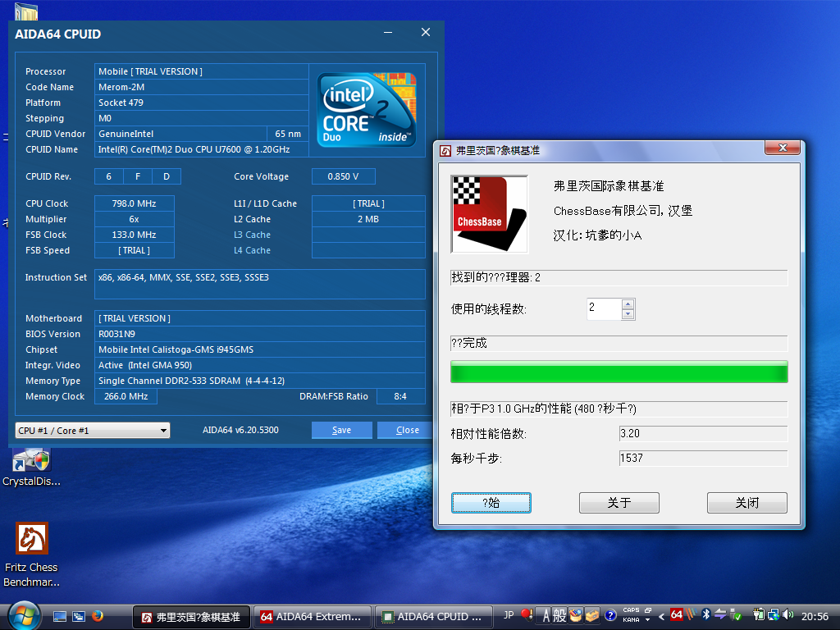Image resolution: width=840 pixels, height=630 pixels.
Task: Toggle KANA lock indicator in language bar
Action: (631, 620)
